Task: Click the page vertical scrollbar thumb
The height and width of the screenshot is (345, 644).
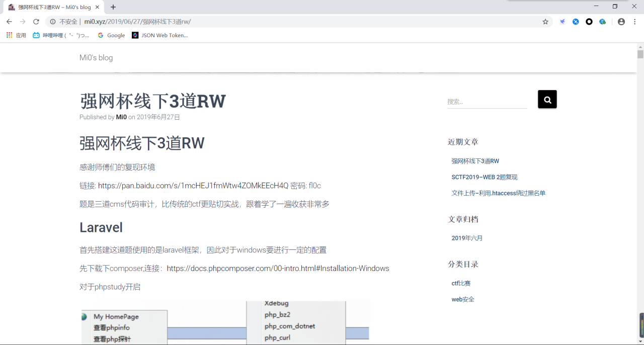Action: click(x=640, y=54)
